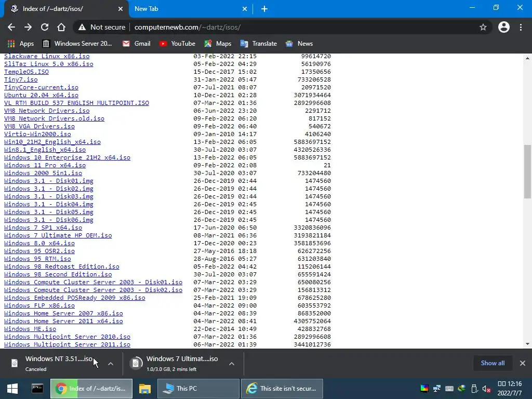Open the Chrome profile avatar

click(503, 27)
